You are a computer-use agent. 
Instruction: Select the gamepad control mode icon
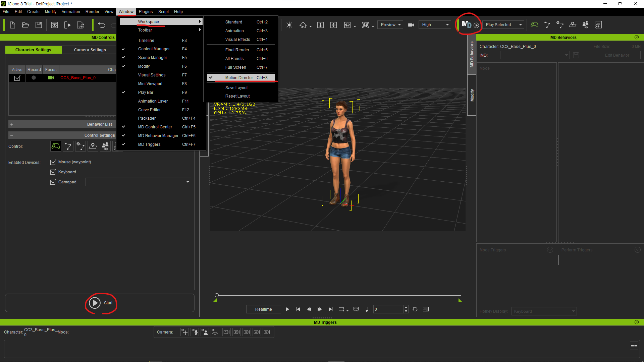point(55,146)
